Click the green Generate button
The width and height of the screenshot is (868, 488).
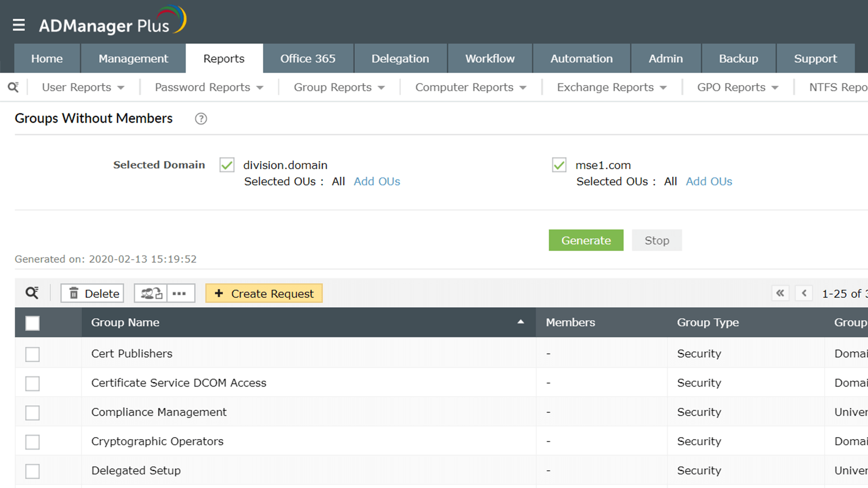pos(586,240)
